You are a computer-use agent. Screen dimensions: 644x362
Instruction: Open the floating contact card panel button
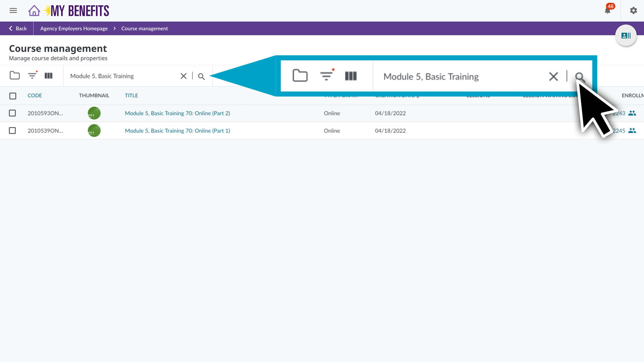(x=626, y=36)
